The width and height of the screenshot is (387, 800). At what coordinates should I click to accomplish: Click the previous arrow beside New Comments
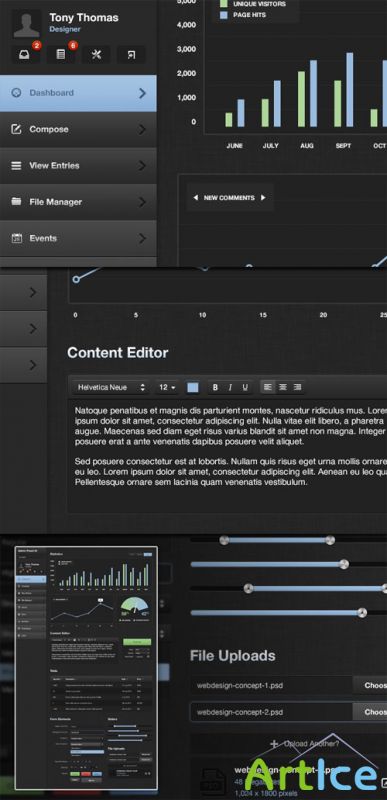(195, 197)
